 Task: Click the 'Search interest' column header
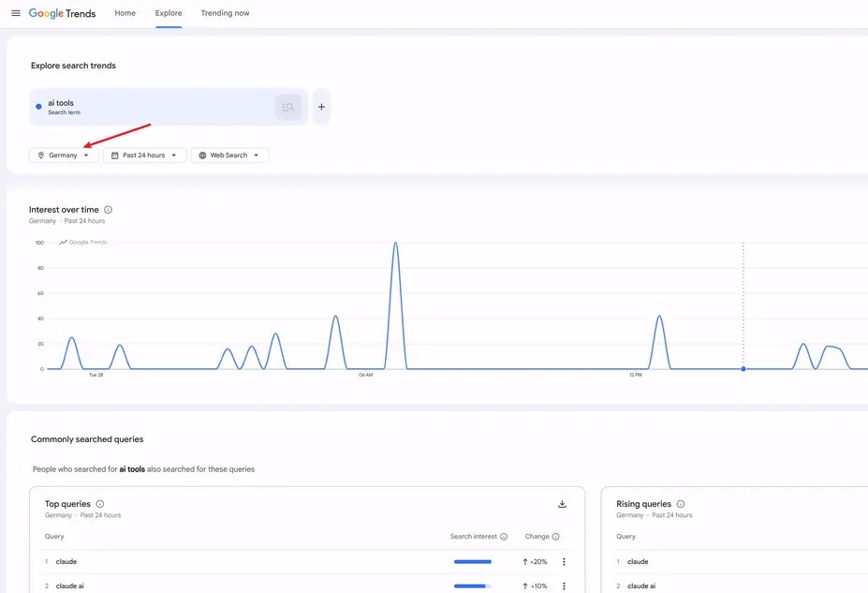[x=473, y=537]
